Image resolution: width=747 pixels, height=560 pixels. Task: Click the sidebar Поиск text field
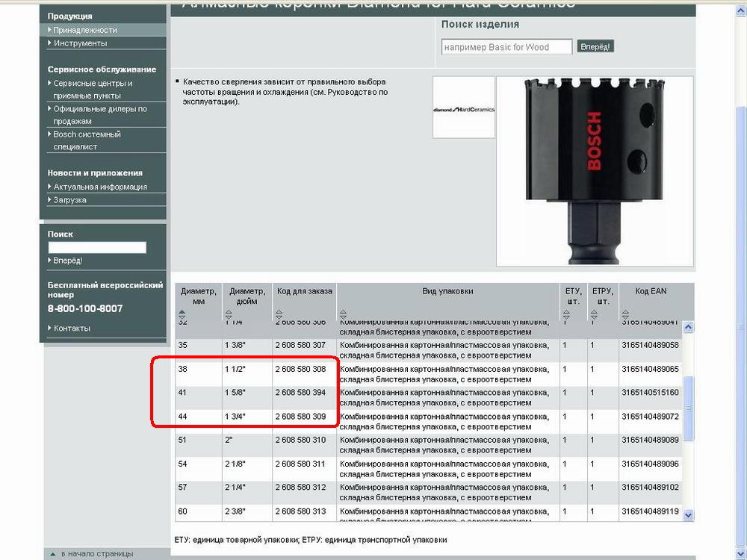click(97, 248)
